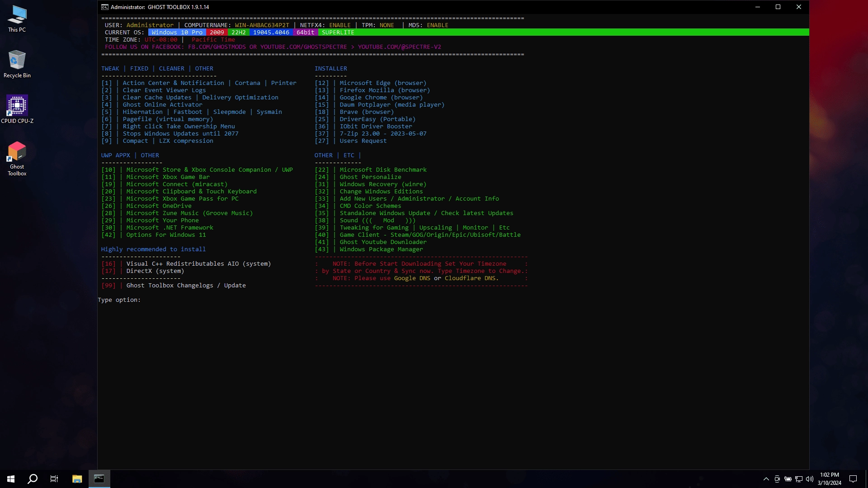
Task: Click option 20 Microsoft Clipboard & Touch Keyboard
Action: (179, 192)
